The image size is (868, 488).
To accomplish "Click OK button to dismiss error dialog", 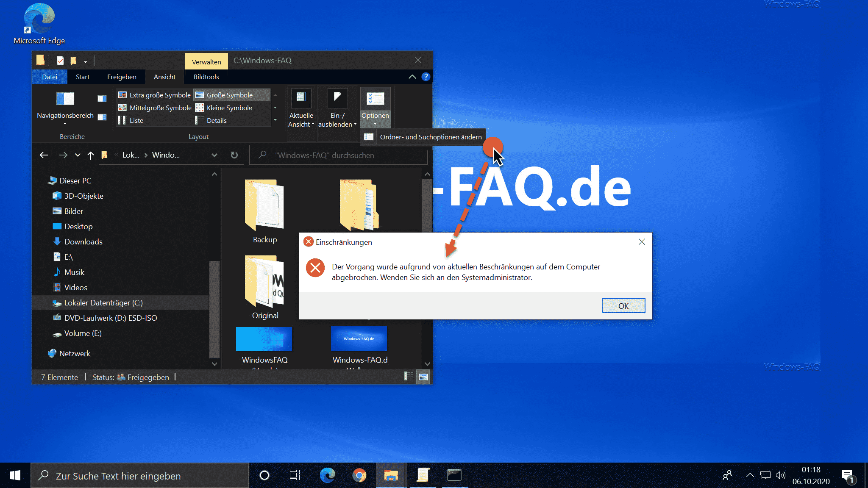I will pos(623,306).
